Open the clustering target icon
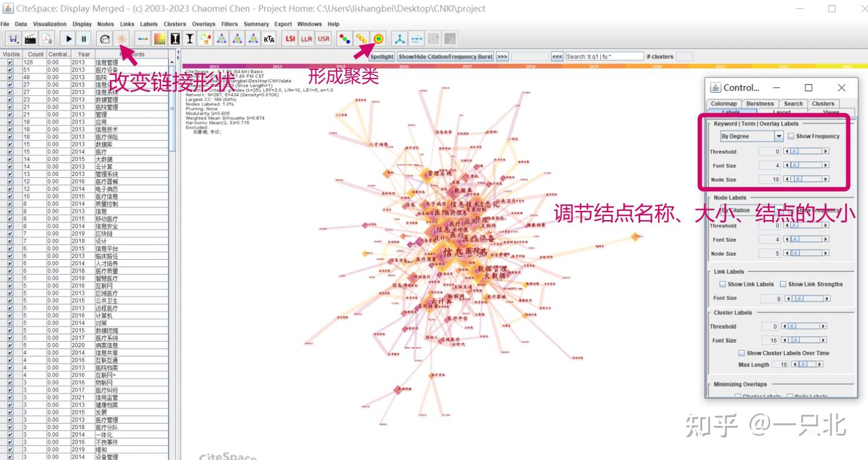Viewport: 868px width, 460px height. 379,38
